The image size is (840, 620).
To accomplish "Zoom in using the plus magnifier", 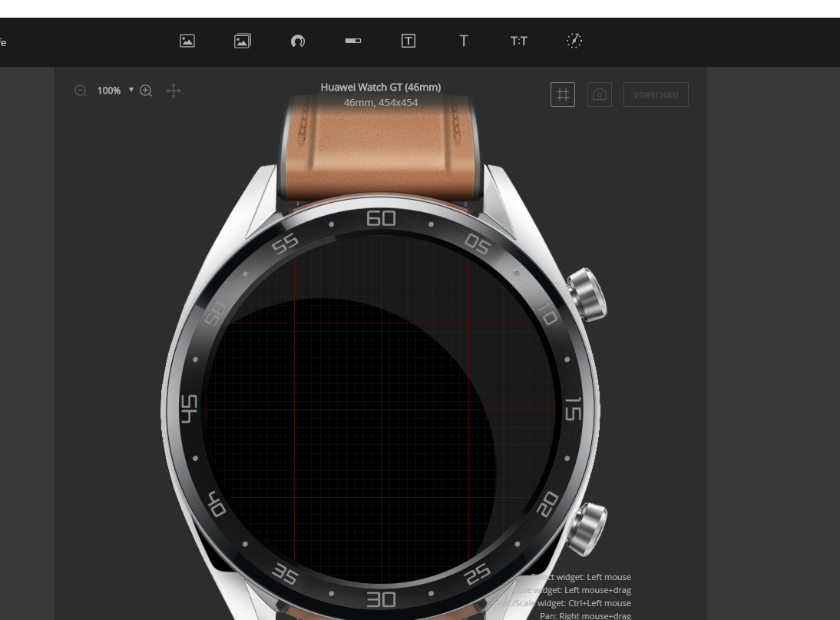I will 146,91.
